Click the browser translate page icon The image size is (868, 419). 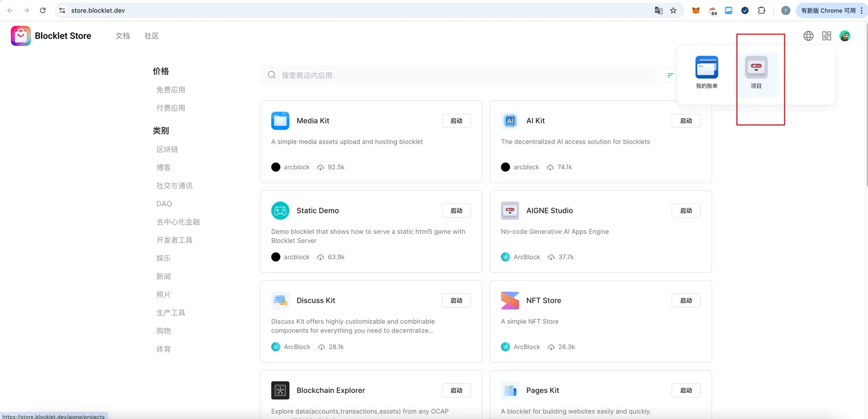point(659,10)
